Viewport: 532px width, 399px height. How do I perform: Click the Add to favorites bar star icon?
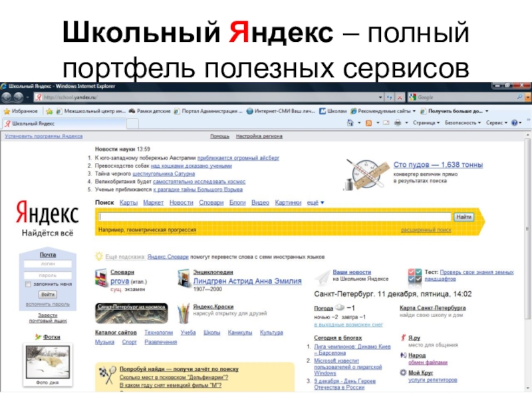[49, 111]
